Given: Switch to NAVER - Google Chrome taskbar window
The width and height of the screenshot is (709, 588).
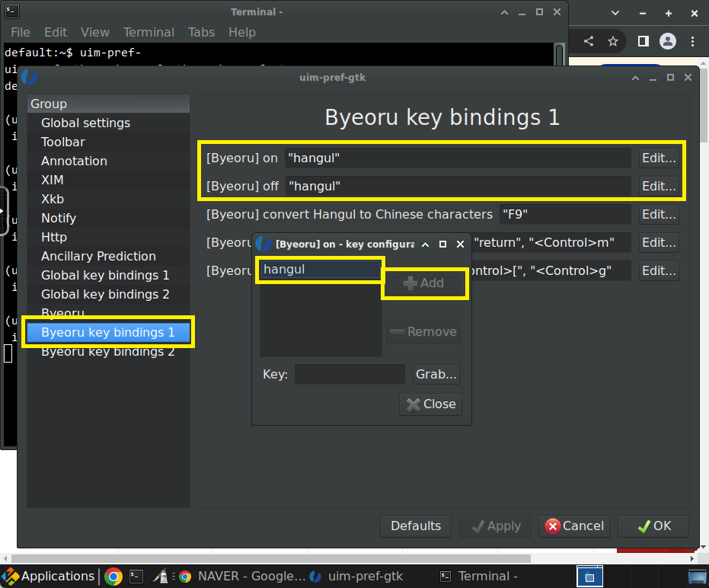Looking at the screenshot, I should tap(242, 577).
